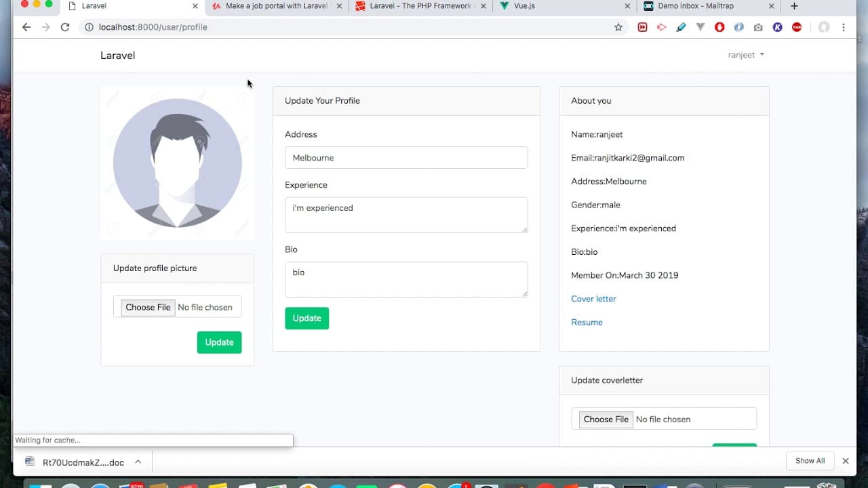
Task: Click the camera extension icon in toolbar
Action: coord(758,27)
